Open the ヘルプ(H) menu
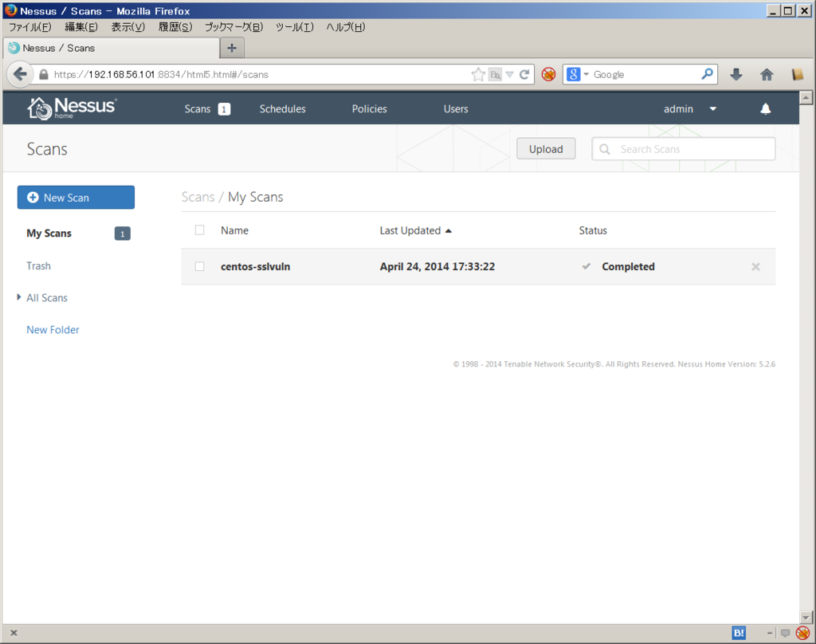 [346, 27]
